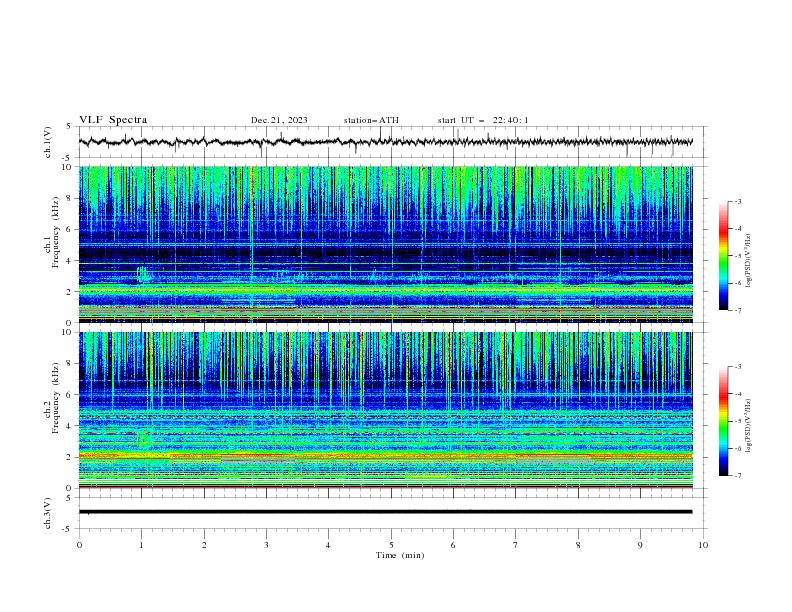Click the ch.3(V) axis label
This screenshot has height=612, width=792.
tap(48, 513)
